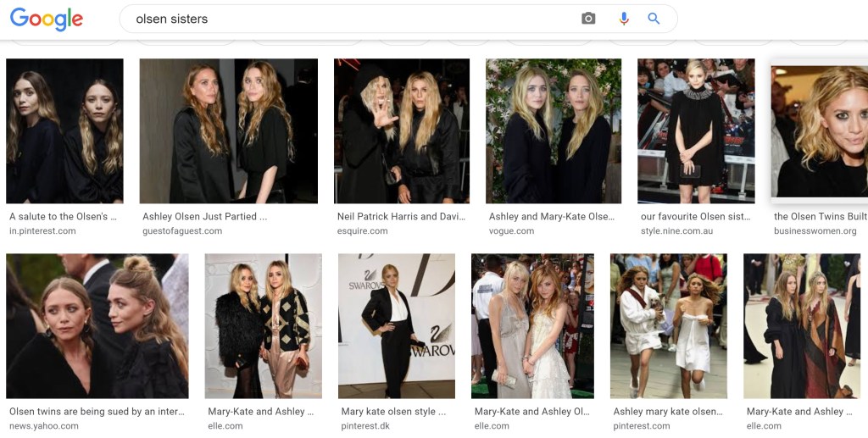Click the blue magnifier search icon
This screenshot has height=438, width=868.
[654, 19]
